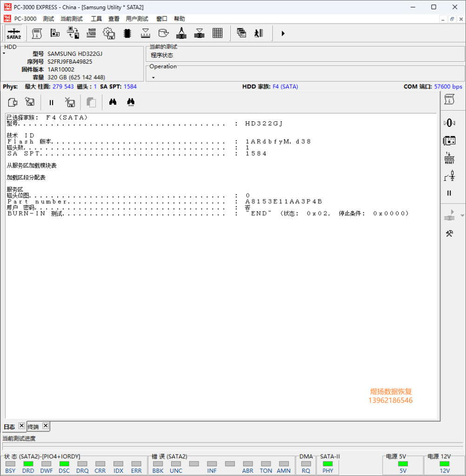
Task: Switch to the 终端 tab
Action: (x=33, y=427)
